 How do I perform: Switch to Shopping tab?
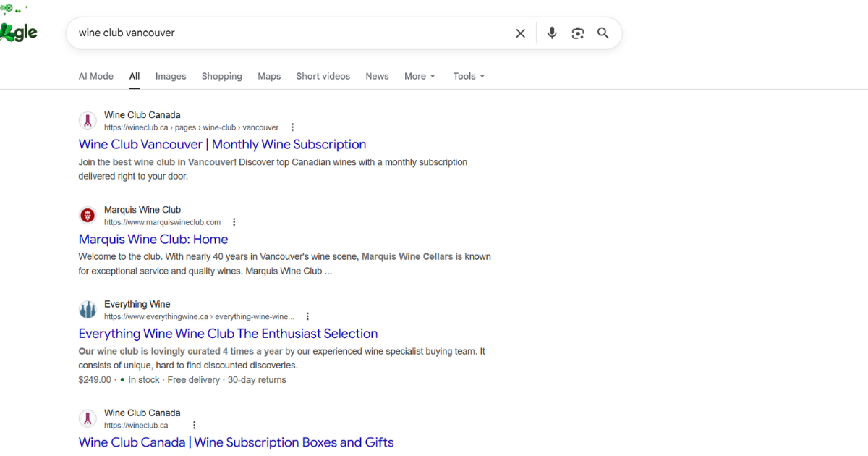tap(222, 76)
